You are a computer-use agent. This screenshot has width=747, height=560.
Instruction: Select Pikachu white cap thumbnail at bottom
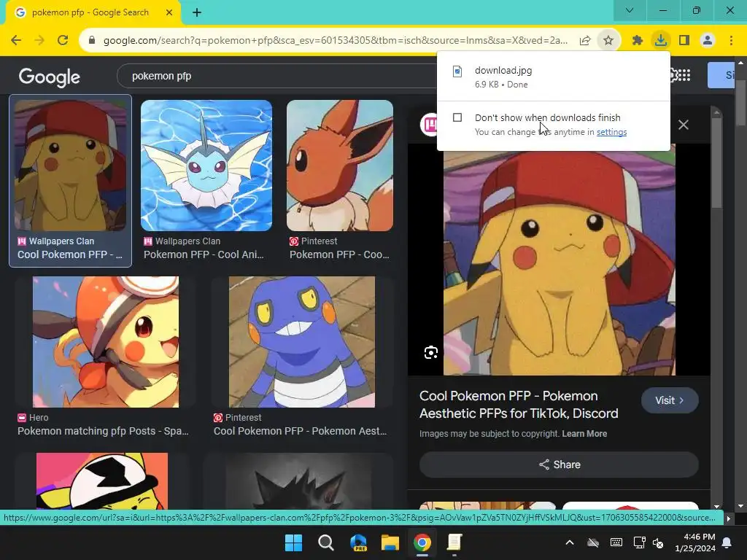pos(102,481)
